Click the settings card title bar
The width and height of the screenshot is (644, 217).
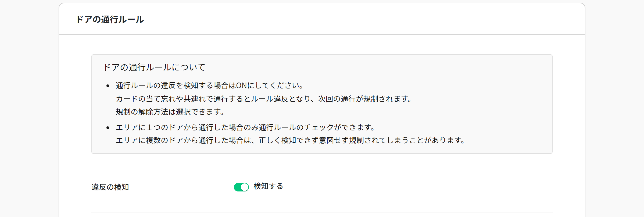point(323,18)
